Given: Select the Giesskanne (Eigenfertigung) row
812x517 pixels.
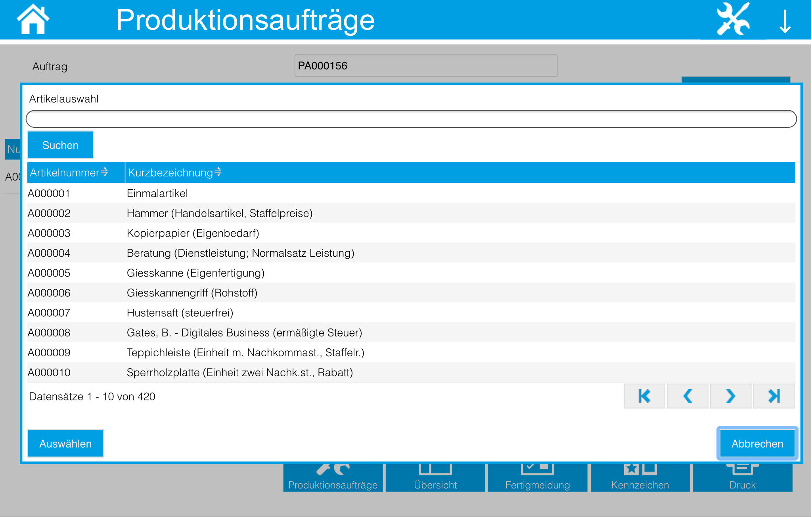Looking at the screenshot, I should point(195,273).
